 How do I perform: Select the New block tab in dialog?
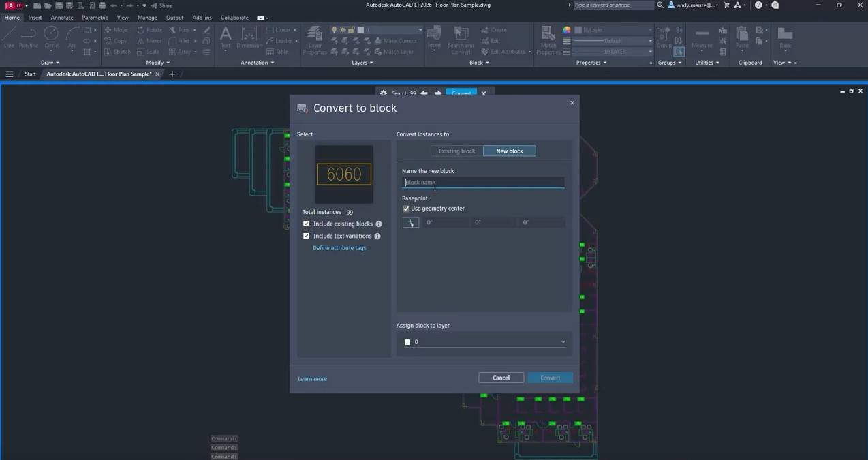coord(510,151)
